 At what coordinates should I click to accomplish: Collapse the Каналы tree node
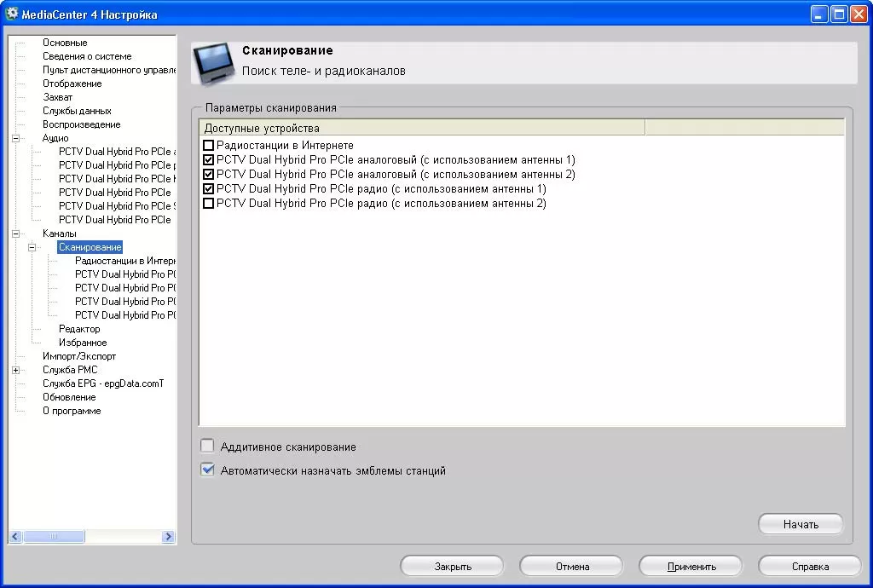[15, 233]
